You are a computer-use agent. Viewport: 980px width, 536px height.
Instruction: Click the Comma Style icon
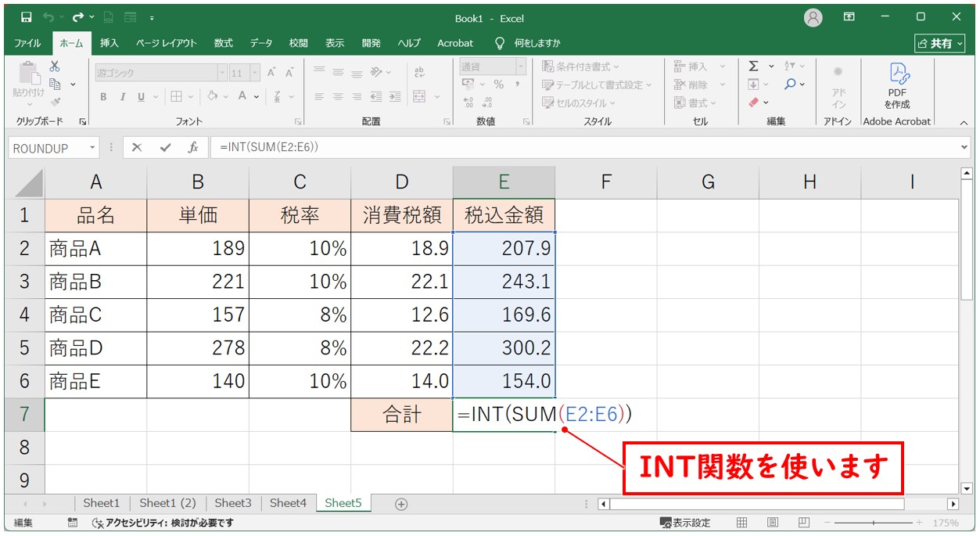519,85
